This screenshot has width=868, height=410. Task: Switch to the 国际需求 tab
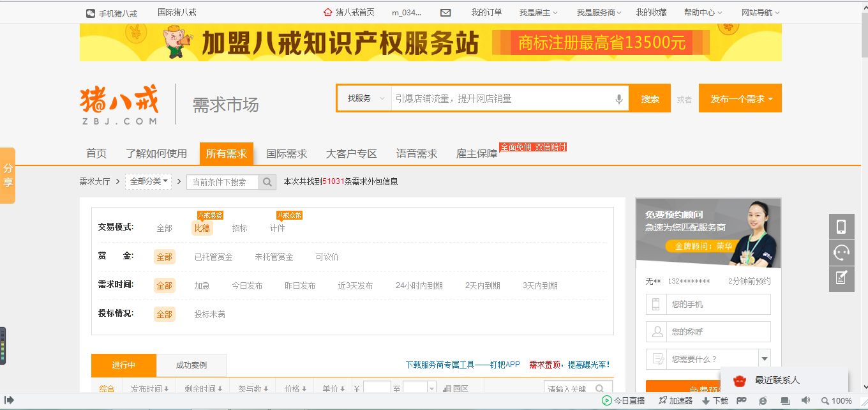[287, 154]
